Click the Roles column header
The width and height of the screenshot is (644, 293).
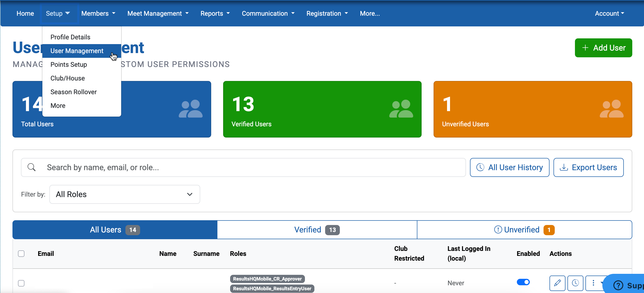[238, 254]
